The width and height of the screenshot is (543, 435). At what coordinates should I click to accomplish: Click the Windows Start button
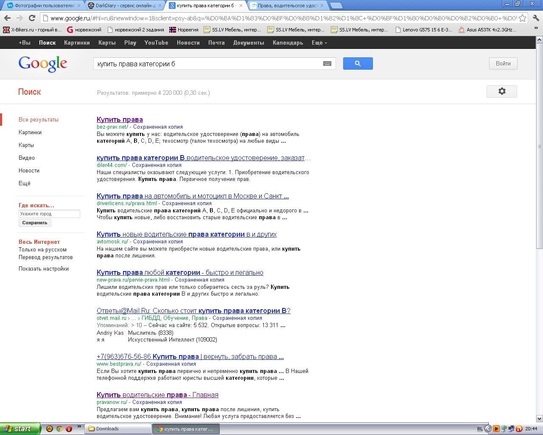(x=20, y=429)
